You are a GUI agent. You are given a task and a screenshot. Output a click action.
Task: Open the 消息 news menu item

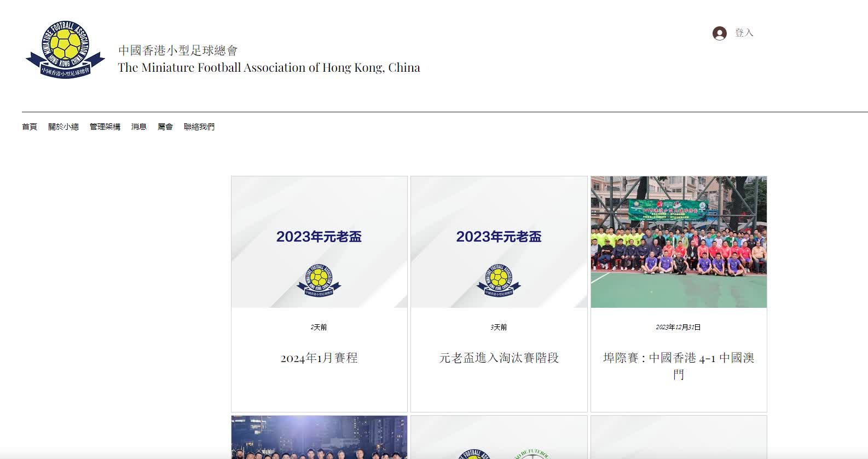(x=139, y=127)
